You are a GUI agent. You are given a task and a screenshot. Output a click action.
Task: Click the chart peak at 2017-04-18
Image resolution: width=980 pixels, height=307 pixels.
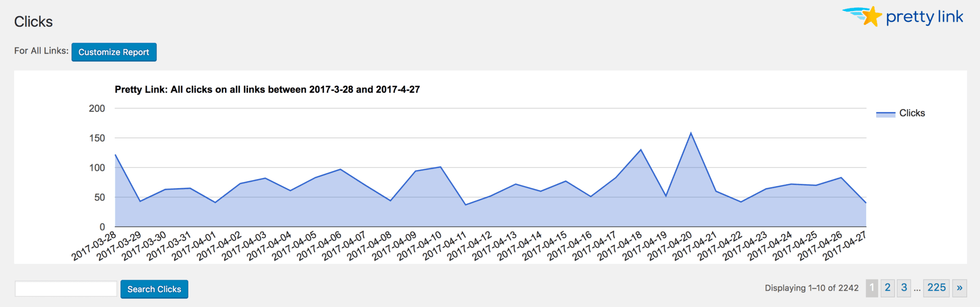coord(640,150)
